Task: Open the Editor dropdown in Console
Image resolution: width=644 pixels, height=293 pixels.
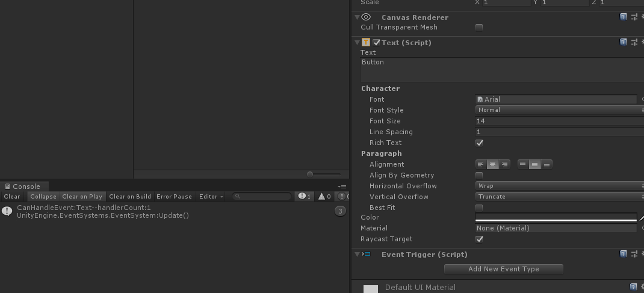Action: coord(211,197)
